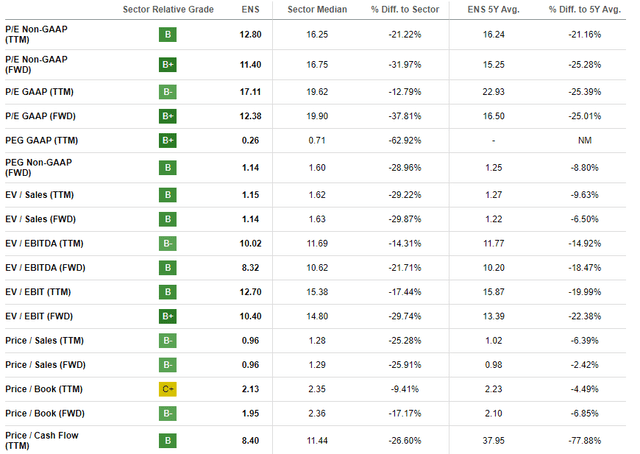Click the sector median value 11.44

317,441
